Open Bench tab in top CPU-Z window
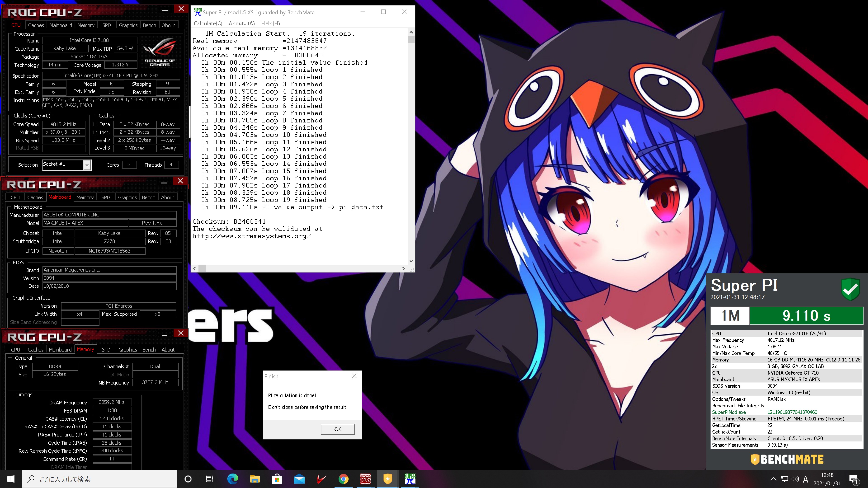868x488 pixels. (x=149, y=25)
